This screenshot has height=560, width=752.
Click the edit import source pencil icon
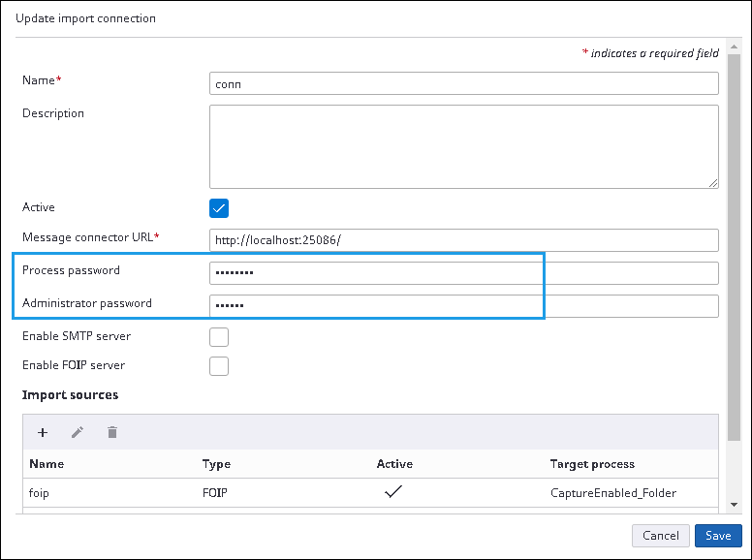tap(78, 432)
